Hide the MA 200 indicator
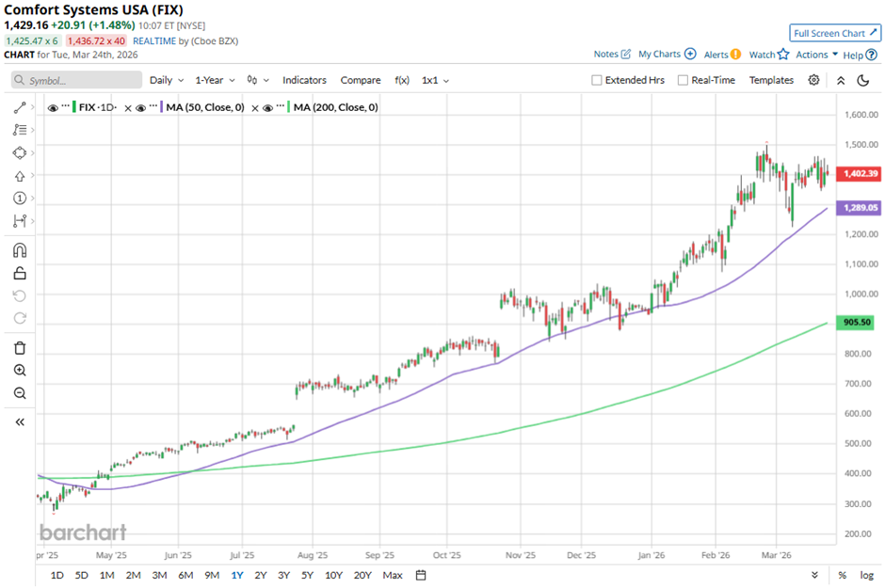 point(268,107)
